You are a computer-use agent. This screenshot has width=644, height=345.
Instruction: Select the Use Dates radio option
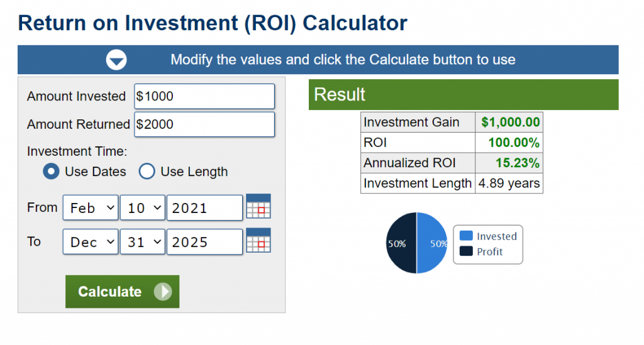[x=52, y=172]
